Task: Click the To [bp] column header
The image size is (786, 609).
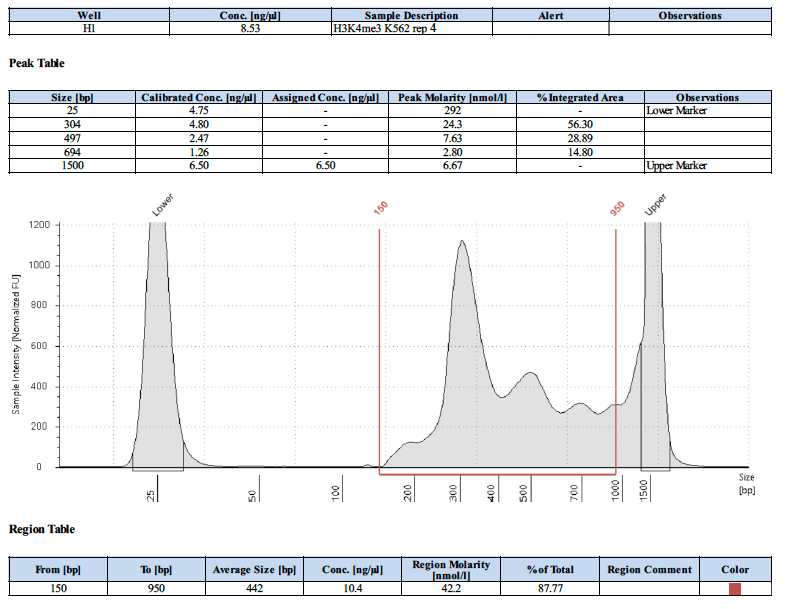Action: (x=156, y=570)
